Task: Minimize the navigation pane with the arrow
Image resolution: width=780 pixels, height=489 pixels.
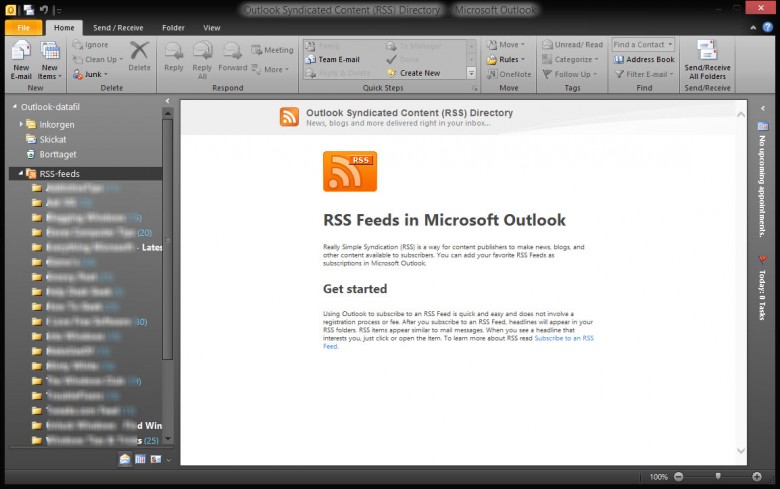Action: pos(168,101)
